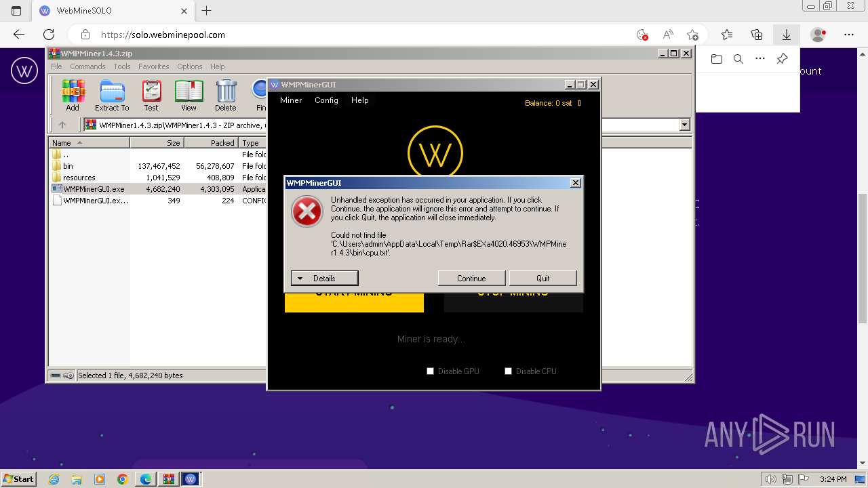Click Delete icon in WinRAR toolbar
The height and width of the screenshot is (488, 868).
pyautogui.click(x=226, y=96)
